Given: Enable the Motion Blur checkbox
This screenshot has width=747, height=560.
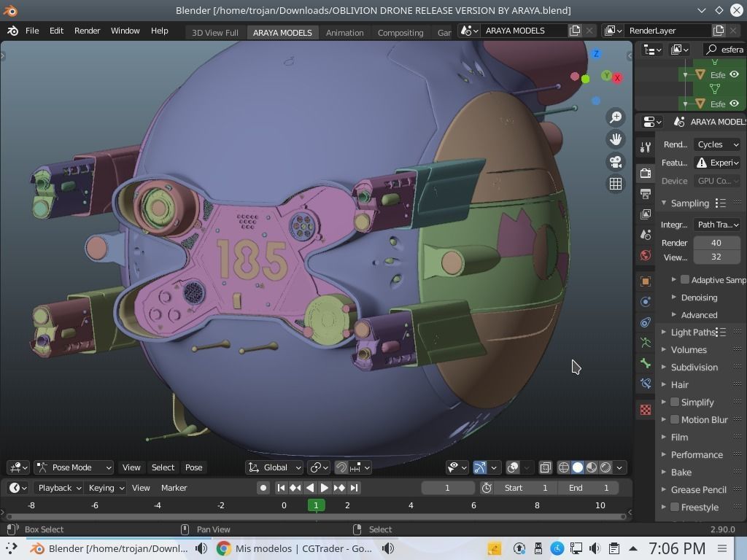Looking at the screenshot, I should (675, 419).
